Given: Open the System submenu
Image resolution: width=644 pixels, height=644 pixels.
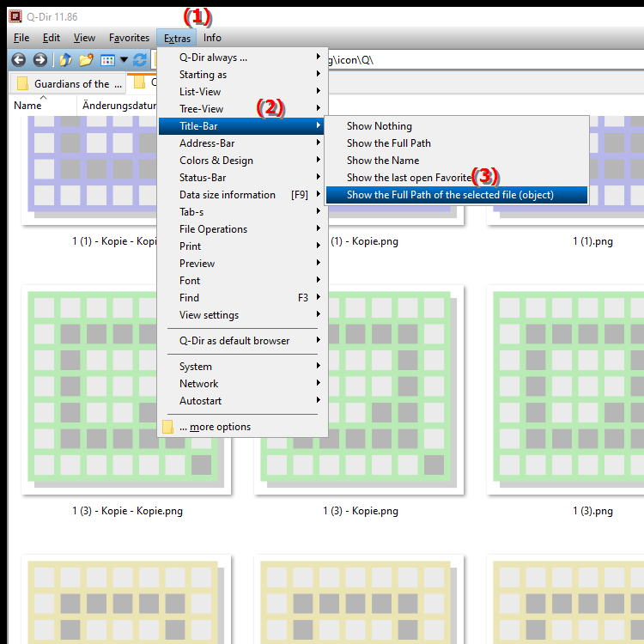Looking at the screenshot, I should point(243,367).
